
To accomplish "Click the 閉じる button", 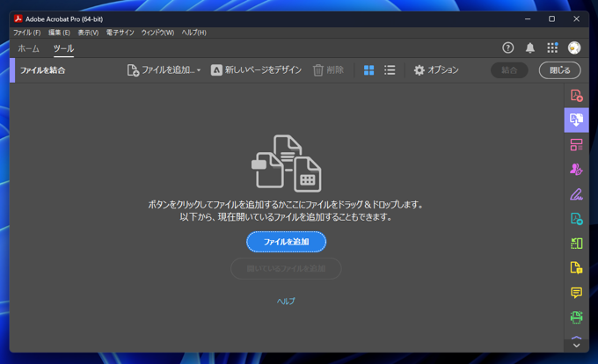I will coord(560,70).
